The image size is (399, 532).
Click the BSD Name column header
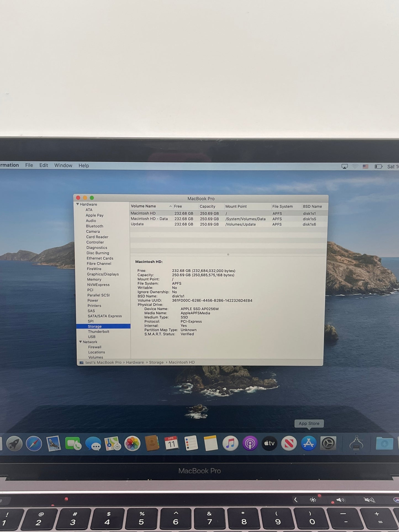pyautogui.click(x=315, y=206)
